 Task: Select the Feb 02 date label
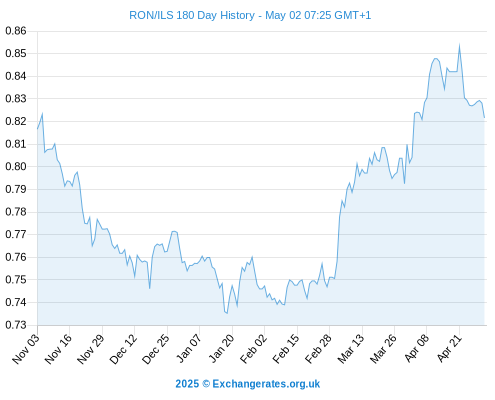pyautogui.click(x=253, y=349)
